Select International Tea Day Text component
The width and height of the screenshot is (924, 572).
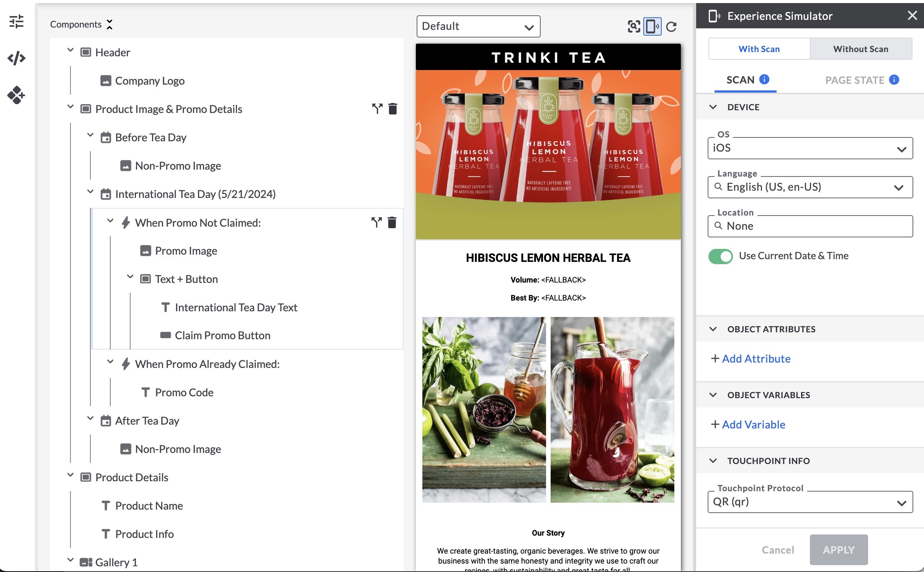click(x=236, y=307)
